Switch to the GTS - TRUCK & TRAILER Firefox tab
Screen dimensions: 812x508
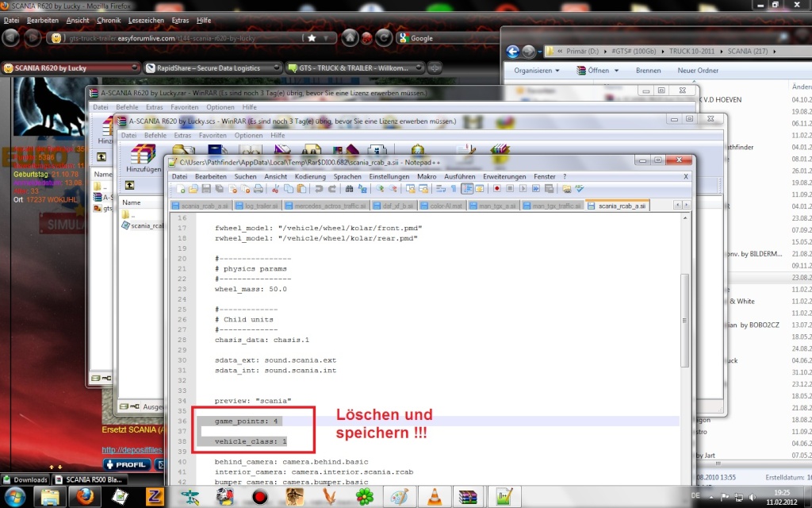pyautogui.click(x=354, y=68)
